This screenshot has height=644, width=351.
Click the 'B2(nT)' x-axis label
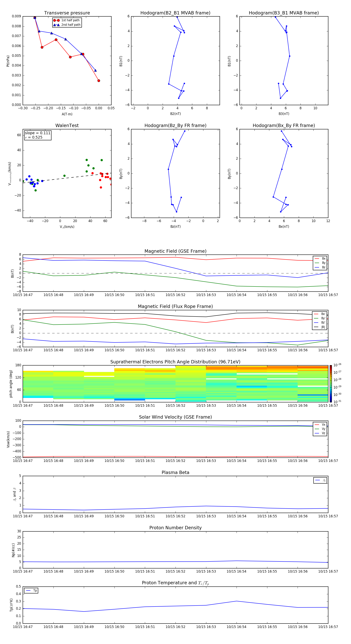pos(175,114)
